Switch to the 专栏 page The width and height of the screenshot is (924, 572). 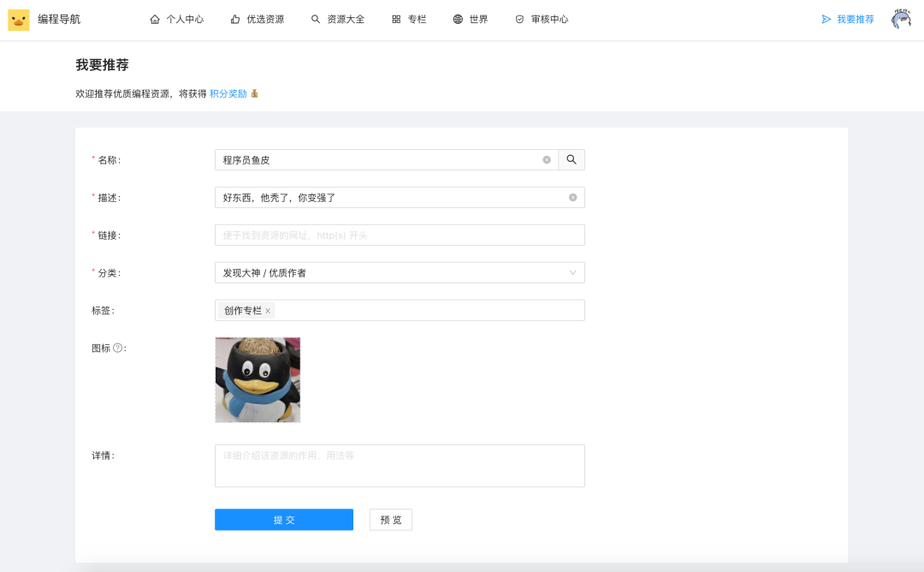tap(409, 20)
